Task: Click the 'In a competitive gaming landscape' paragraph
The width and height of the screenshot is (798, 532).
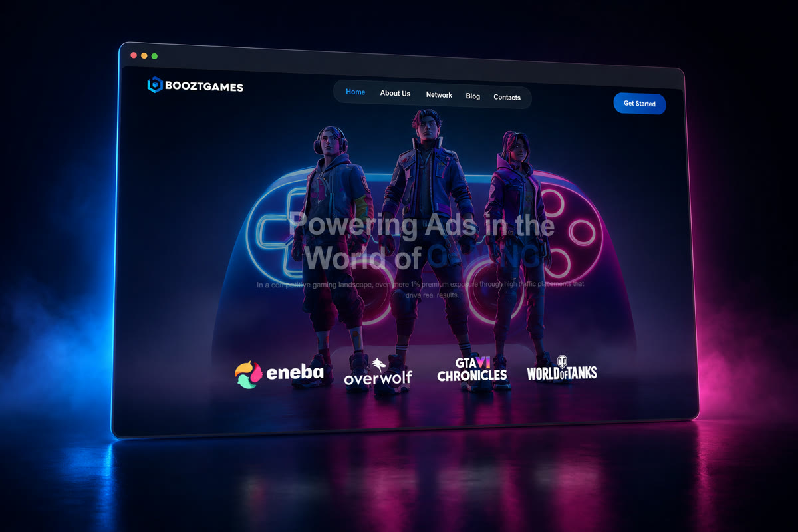Action: click(420, 289)
